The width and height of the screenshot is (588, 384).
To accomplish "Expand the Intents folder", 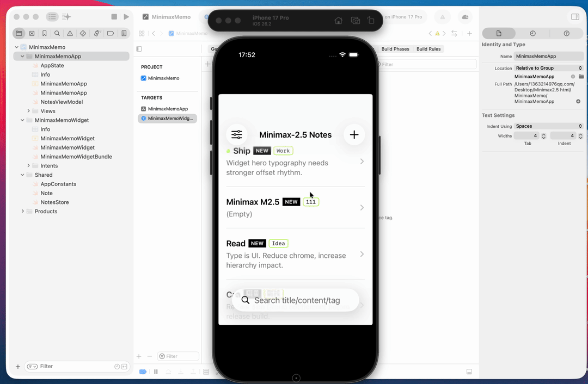I will [28, 165].
